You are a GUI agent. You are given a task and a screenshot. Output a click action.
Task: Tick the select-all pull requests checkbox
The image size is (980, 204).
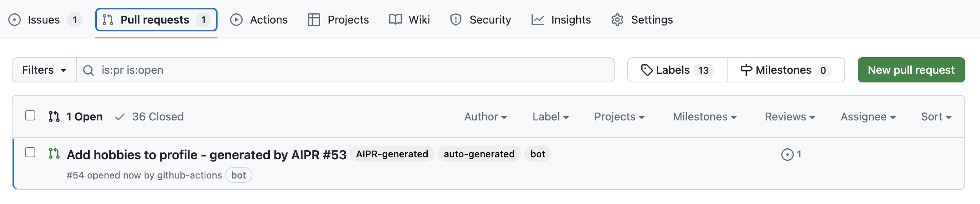click(x=30, y=116)
